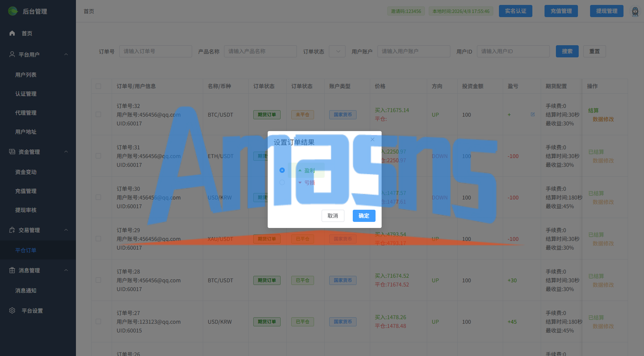Viewport: 644px width, 356px height.
Task: Focus the 请输入订单号 input field
Action: pyautogui.click(x=156, y=51)
